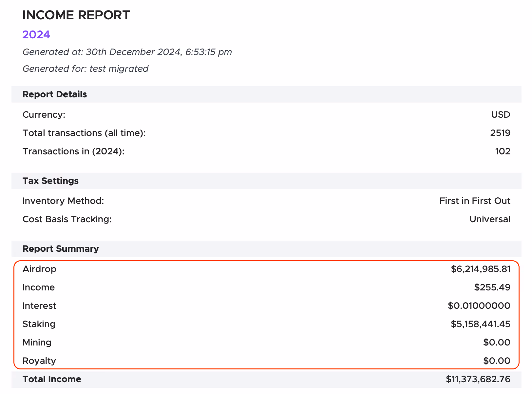Click the USD currency value
This screenshot has height=394, width=532.
pyautogui.click(x=500, y=115)
